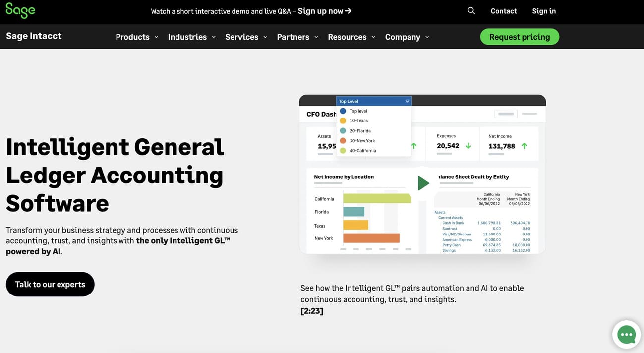
Task: Click the Sage Intacct brand link
Action: 34,36
